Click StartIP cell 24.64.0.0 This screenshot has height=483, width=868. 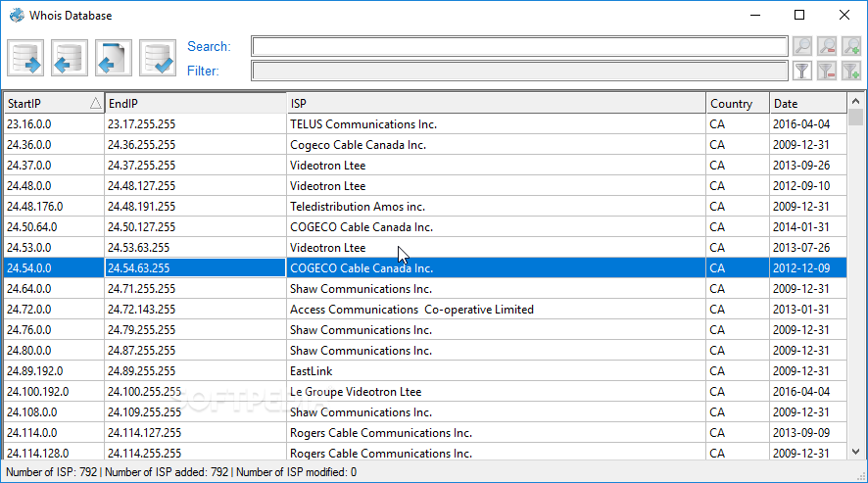point(54,289)
